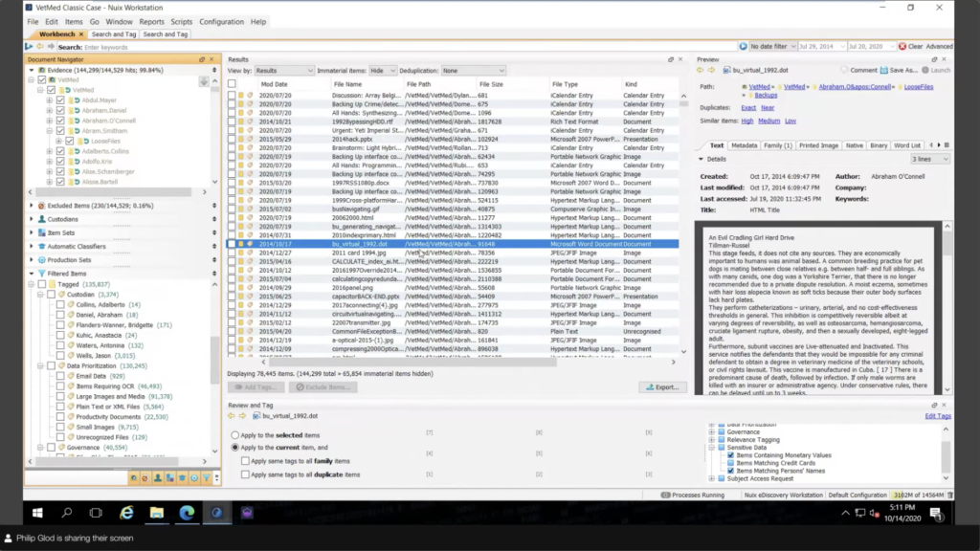Switch to the Word List preview tab
Viewport: 980px width, 551px height.
pos(907,145)
